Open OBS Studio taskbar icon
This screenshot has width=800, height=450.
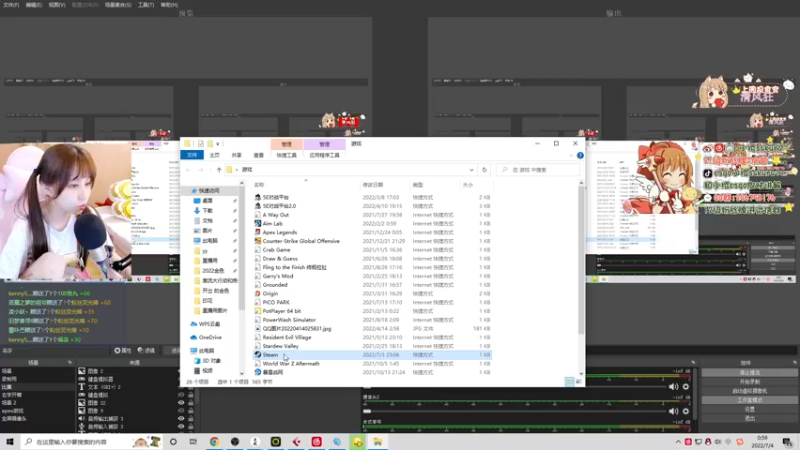point(235,441)
